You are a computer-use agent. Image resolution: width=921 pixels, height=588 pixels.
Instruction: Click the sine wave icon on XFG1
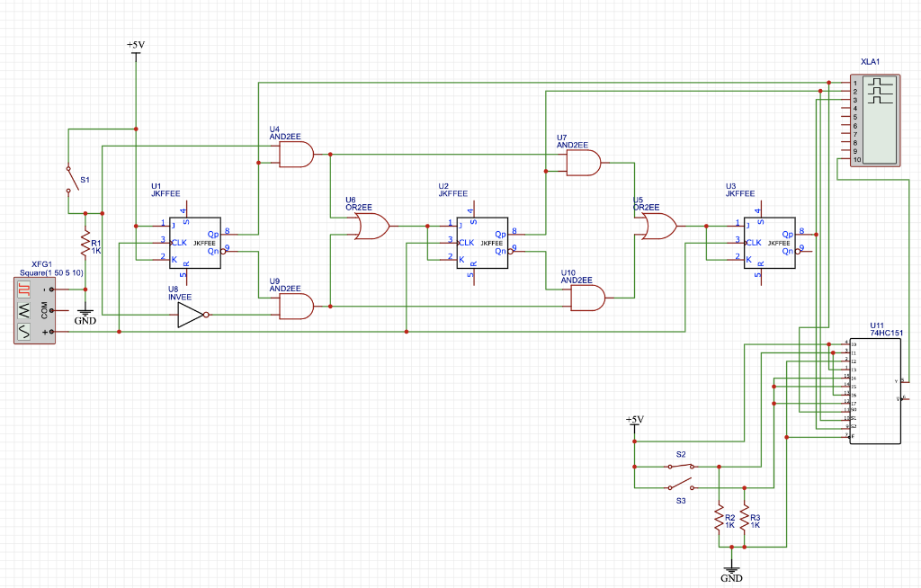pyautogui.click(x=23, y=331)
